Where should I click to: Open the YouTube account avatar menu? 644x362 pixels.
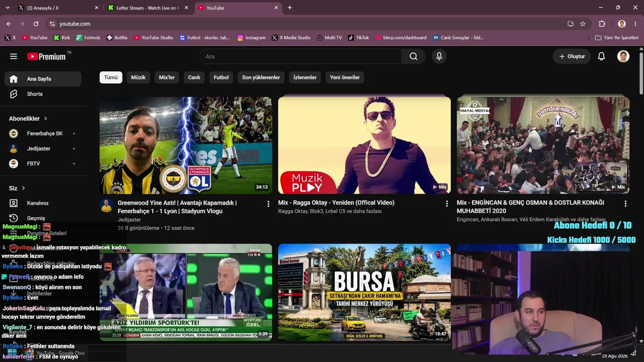click(623, 56)
